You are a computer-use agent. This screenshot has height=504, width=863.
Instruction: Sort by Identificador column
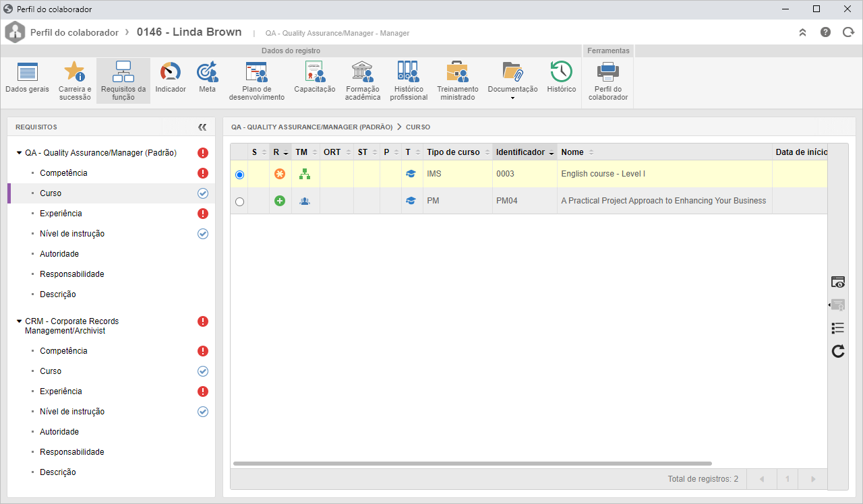tap(525, 152)
